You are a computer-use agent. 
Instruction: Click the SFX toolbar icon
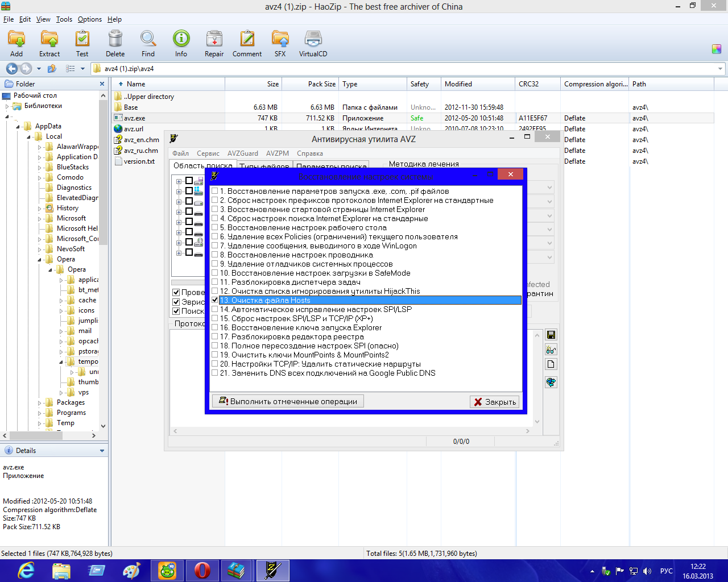[x=280, y=44]
